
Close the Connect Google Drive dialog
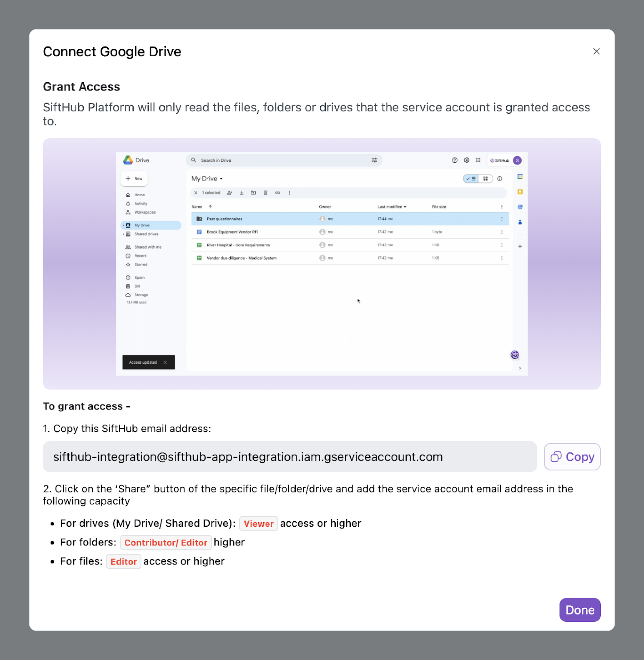tap(596, 51)
